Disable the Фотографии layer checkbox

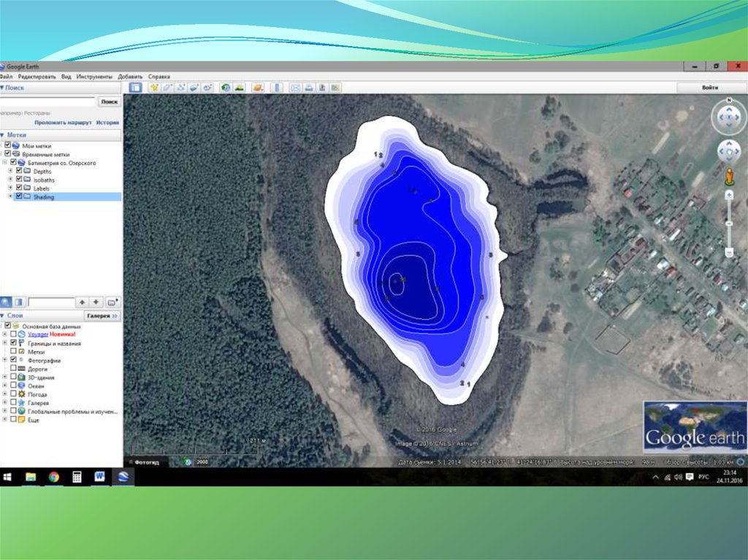pyautogui.click(x=13, y=360)
